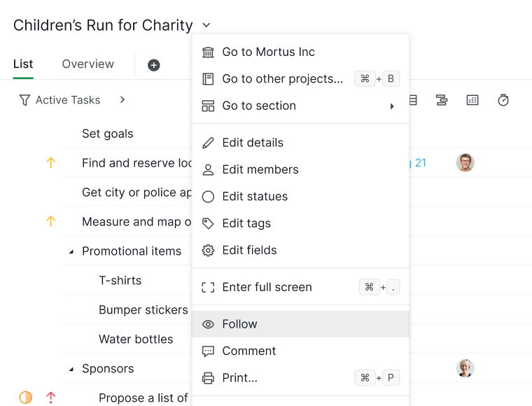
Task: Select Edit members menu item
Action: coord(300,169)
